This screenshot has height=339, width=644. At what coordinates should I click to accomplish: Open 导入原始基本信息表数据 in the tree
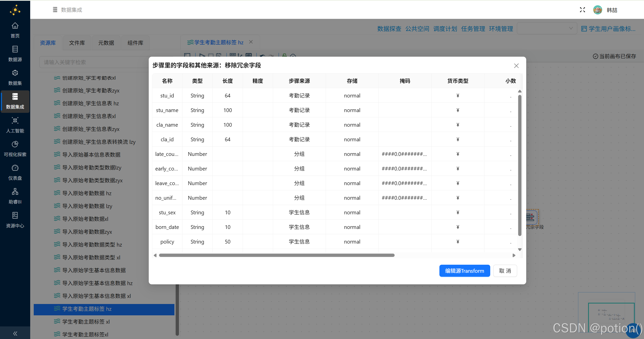point(91,155)
